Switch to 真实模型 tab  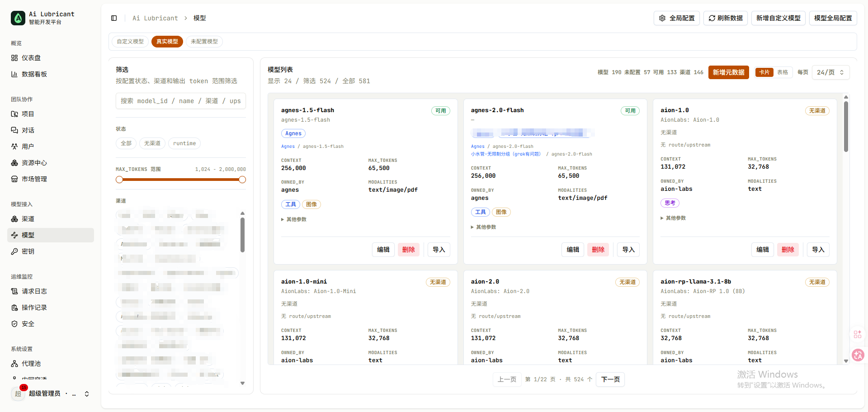coord(167,42)
